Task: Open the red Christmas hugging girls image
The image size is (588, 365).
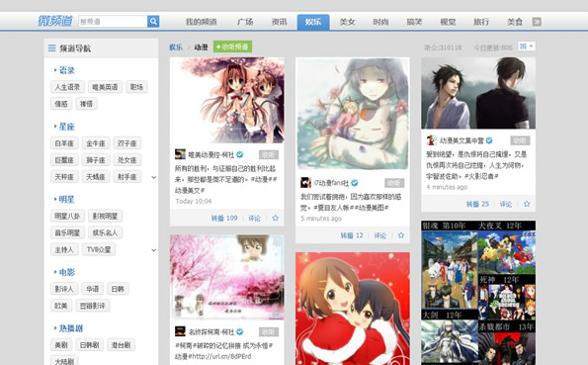Action: tap(353, 309)
